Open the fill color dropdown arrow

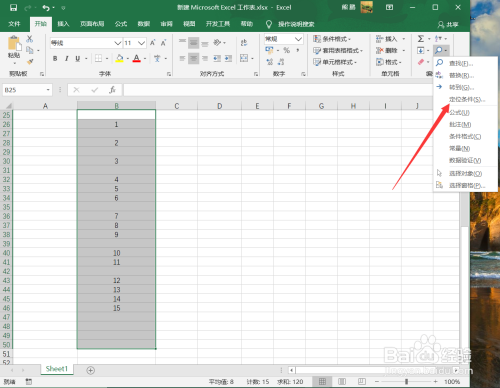click(127, 59)
